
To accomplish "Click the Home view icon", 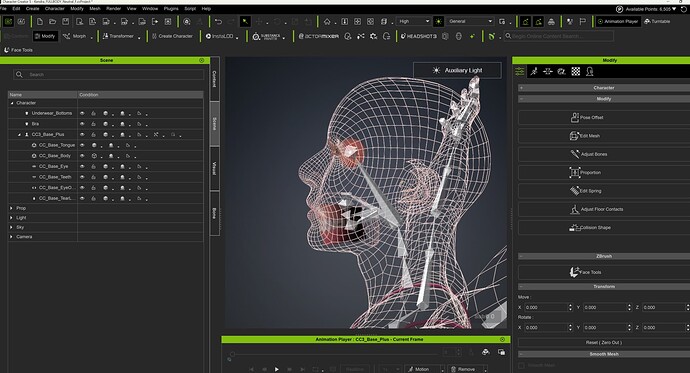I will [x=327, y=22].
